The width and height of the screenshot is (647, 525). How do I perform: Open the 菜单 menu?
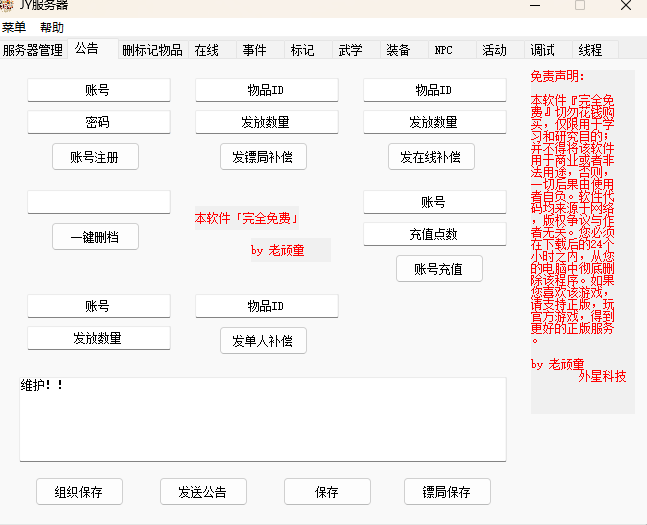point(14,27)
